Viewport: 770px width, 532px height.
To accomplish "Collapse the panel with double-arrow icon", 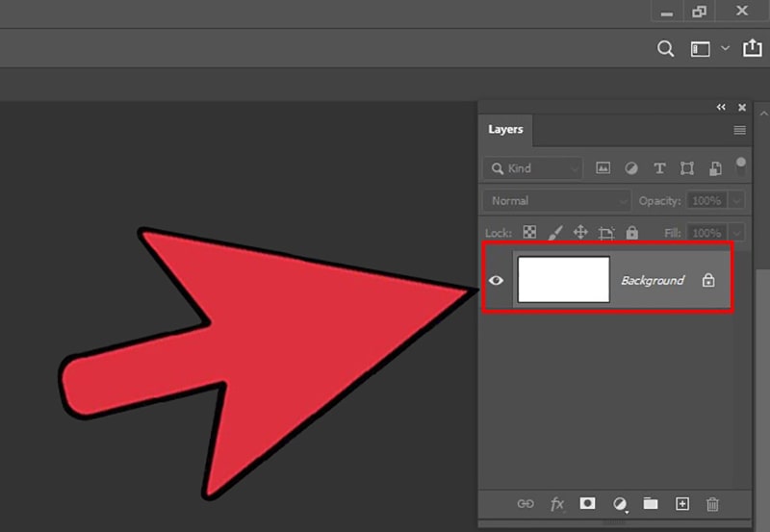I will click(x=720, y=107).
